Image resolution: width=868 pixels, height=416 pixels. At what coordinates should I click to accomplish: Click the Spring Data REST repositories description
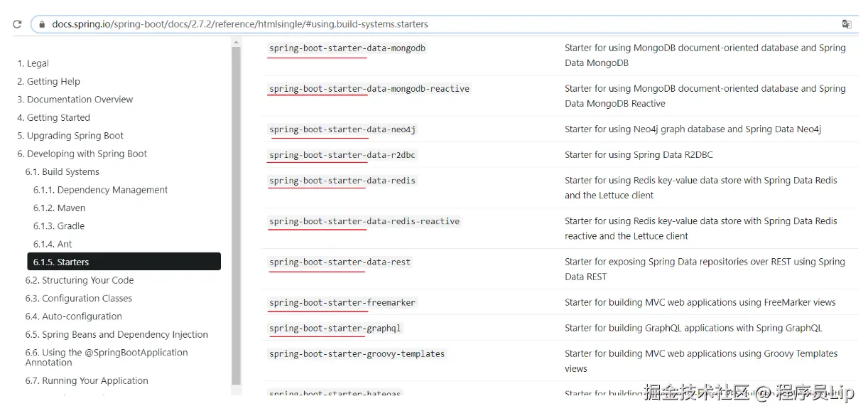[x=705, y=269]
